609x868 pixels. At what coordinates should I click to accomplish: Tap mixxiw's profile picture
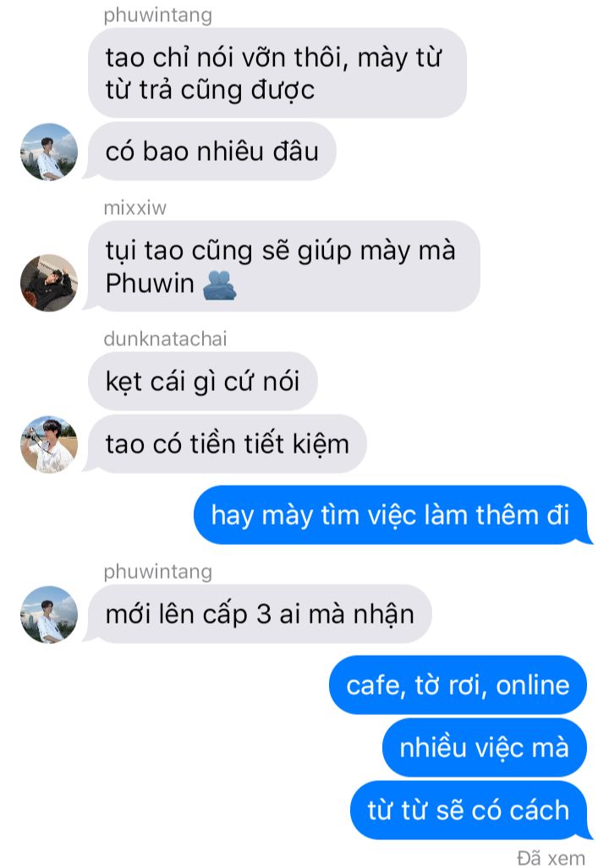pyautogui.click(x=49, y=283)
